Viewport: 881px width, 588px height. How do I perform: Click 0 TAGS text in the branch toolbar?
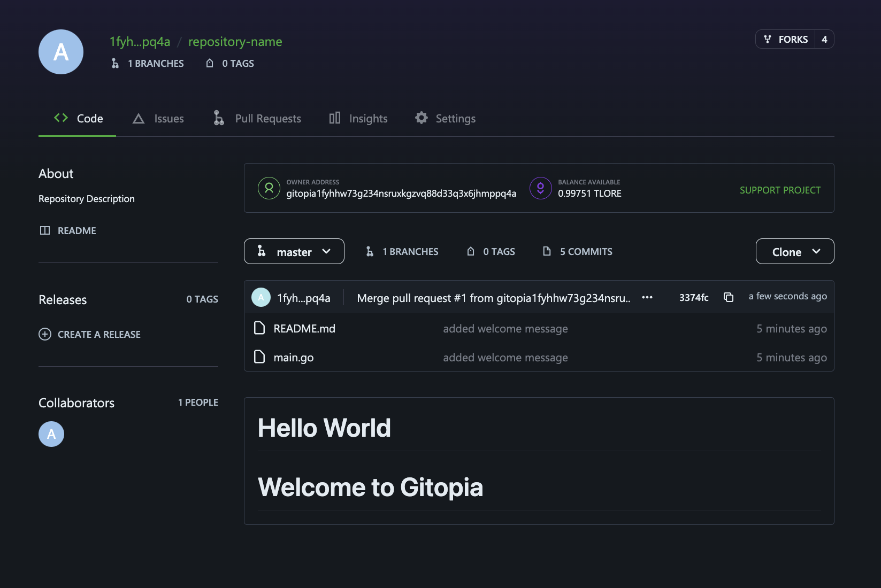tap(499, 251)
